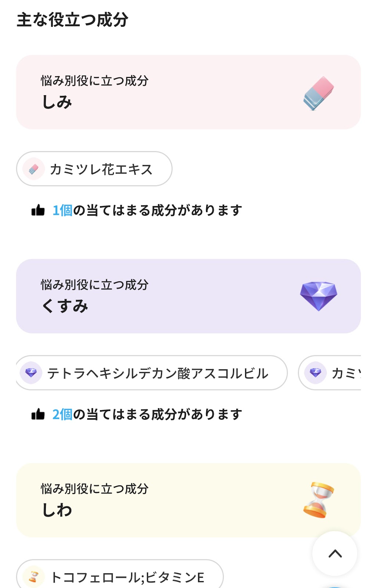
Task: Select テトラヘキシルデカン酸アスコルビル ingredient chip
Action: 151,373
